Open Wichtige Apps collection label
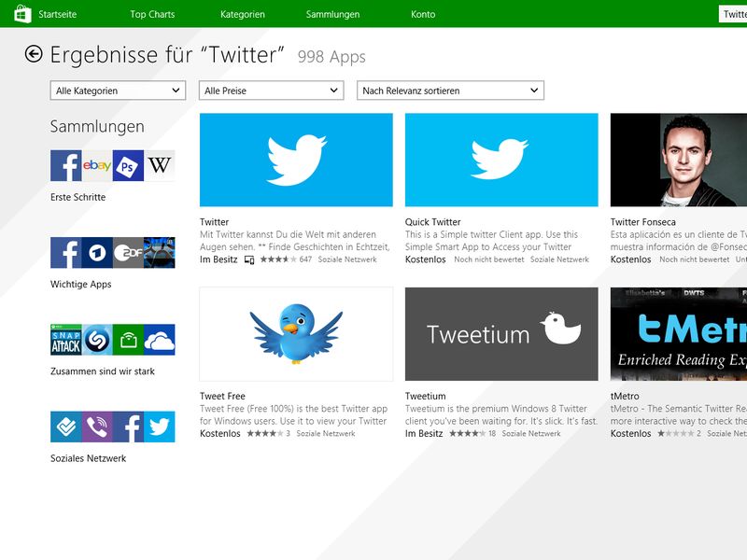747x560 pixels. click(x=81, y=285)
